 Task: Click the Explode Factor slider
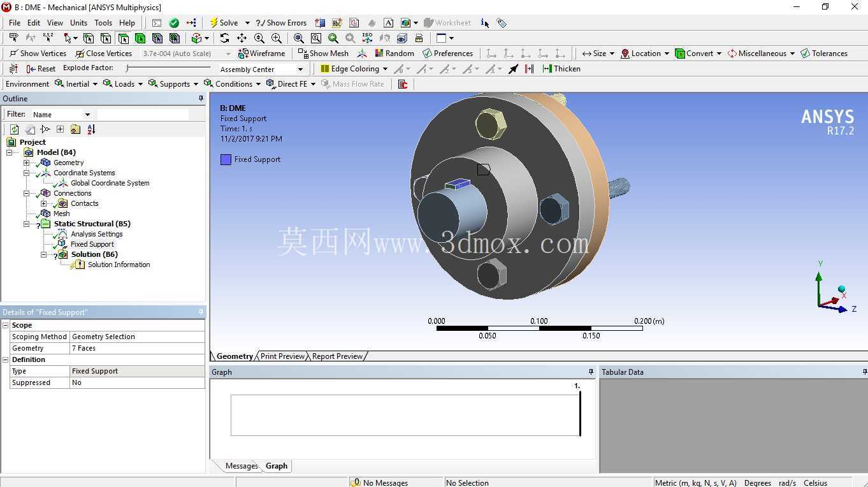[x=169, y=68]
